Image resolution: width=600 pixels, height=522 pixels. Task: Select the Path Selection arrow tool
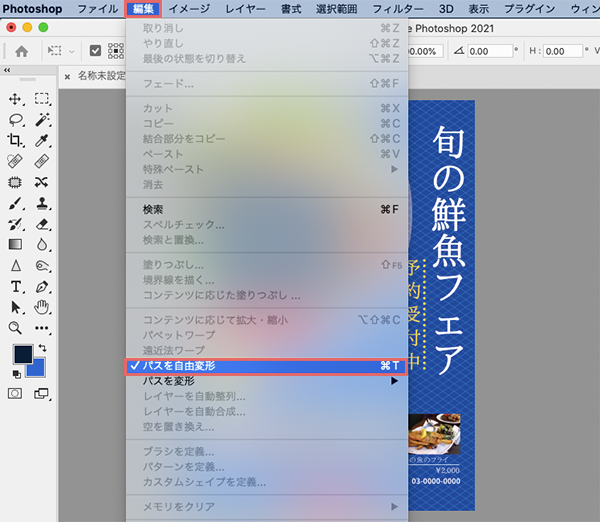16,307
